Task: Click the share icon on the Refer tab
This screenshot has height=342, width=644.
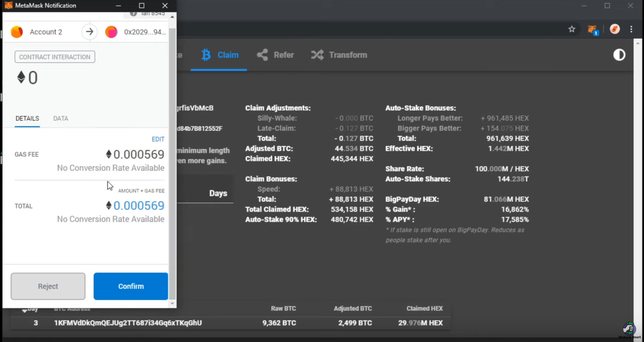Action: click(262, 55)
